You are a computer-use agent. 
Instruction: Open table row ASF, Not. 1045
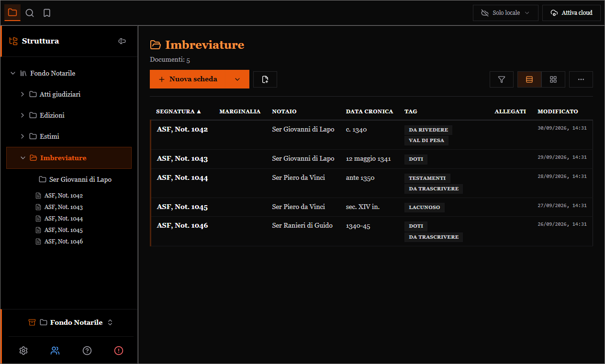point(372,207)
